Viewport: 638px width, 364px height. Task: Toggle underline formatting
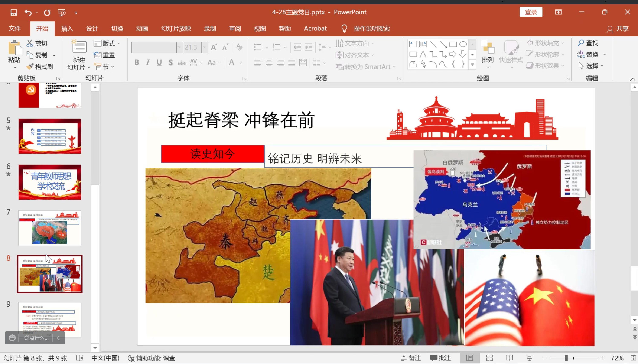[x=159, y=62]
